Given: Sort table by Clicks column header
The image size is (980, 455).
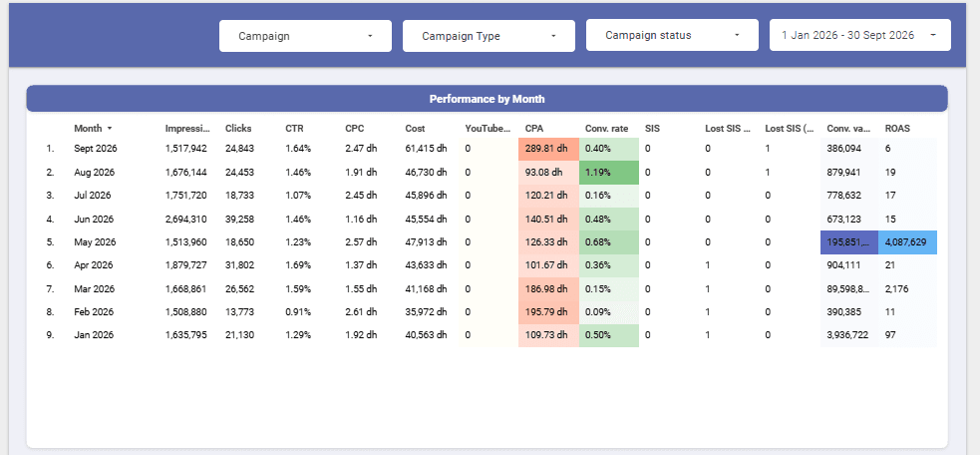Looking at the screenshot, I should 238,129.
